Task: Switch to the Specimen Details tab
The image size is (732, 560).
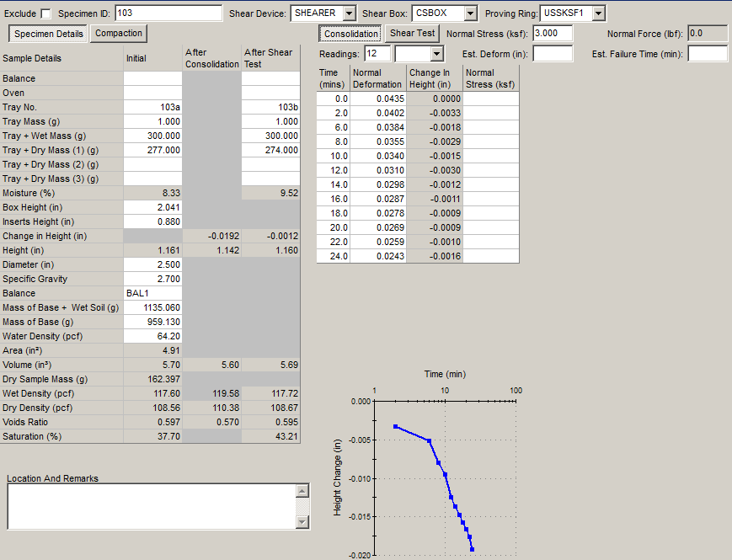Action: tap(49, 34)
